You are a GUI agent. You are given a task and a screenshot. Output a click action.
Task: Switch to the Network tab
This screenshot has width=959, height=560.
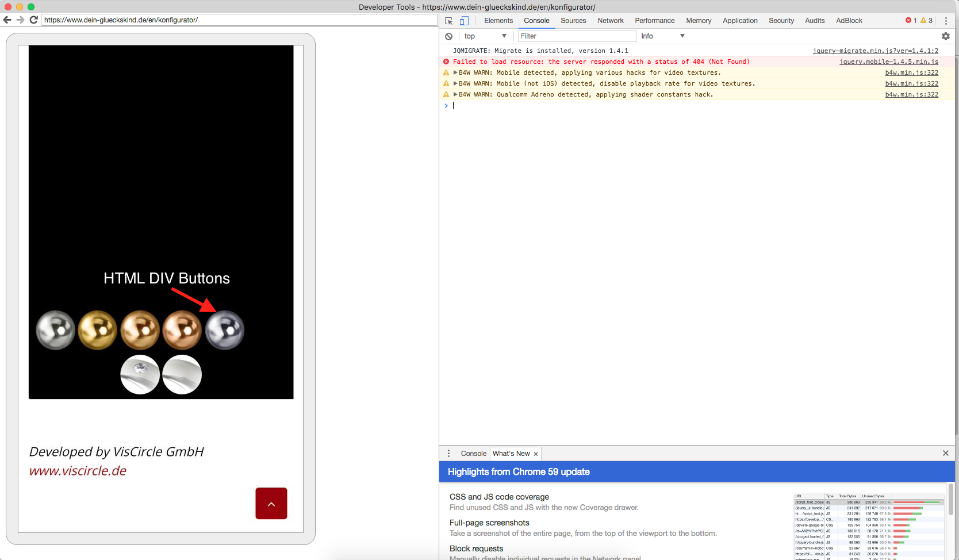[610, 21]
